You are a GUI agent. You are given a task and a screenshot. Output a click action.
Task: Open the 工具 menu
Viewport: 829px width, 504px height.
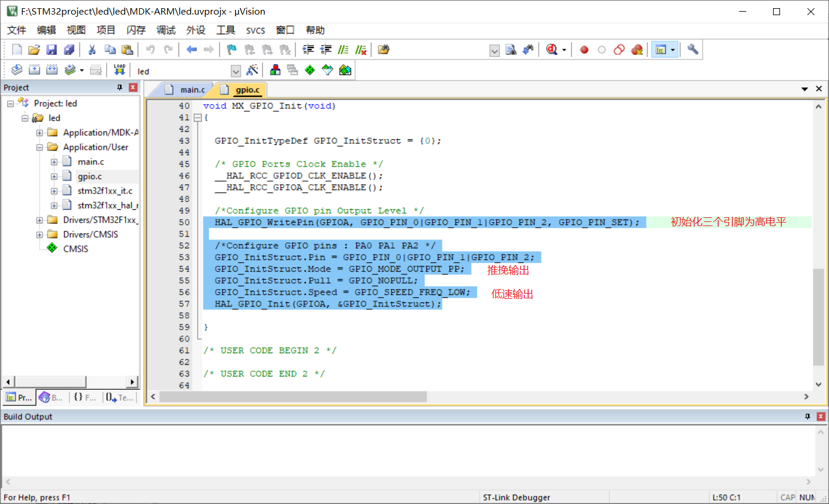226,30
